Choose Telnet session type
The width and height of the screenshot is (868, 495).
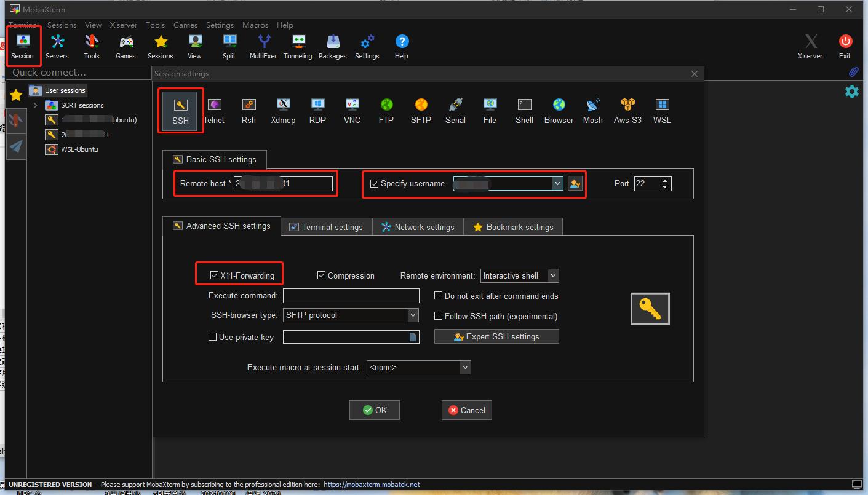[x=214, y=111]
